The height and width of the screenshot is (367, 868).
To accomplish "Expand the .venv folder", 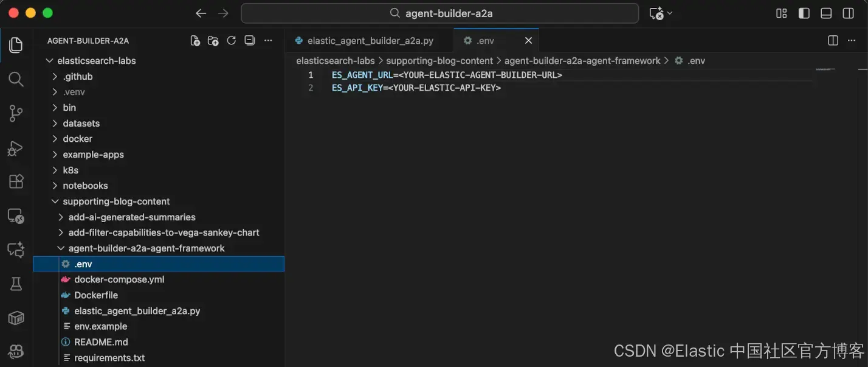I will click(x=159, y=92).
